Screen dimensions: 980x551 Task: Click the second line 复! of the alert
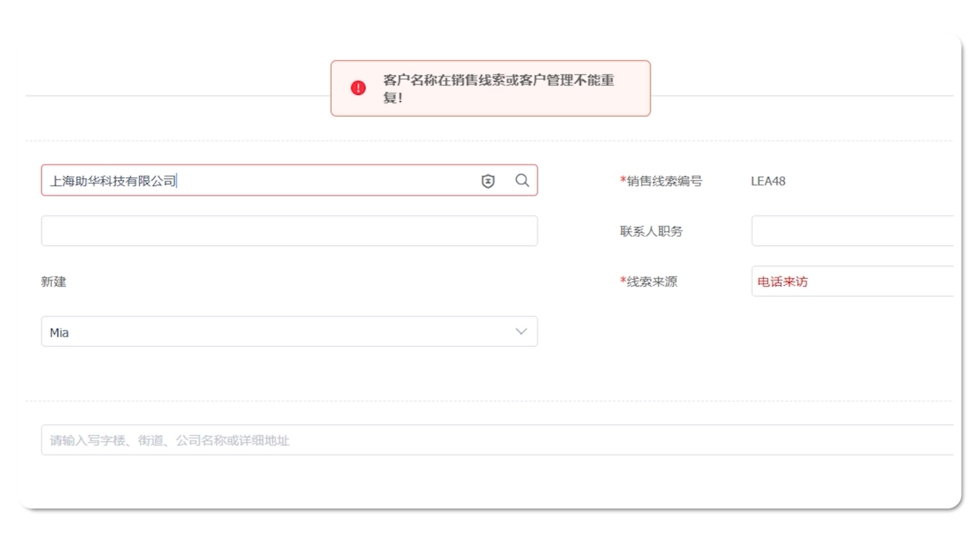pos(393,99)
